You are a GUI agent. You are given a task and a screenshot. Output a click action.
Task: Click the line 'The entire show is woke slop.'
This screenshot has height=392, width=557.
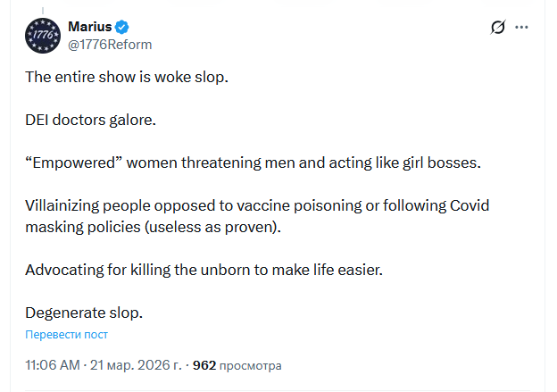pos(127,77)
